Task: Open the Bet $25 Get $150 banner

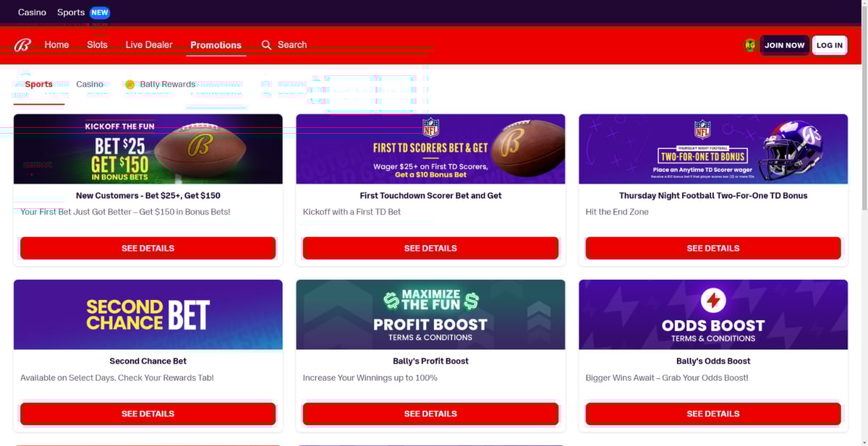Action: 148,149
